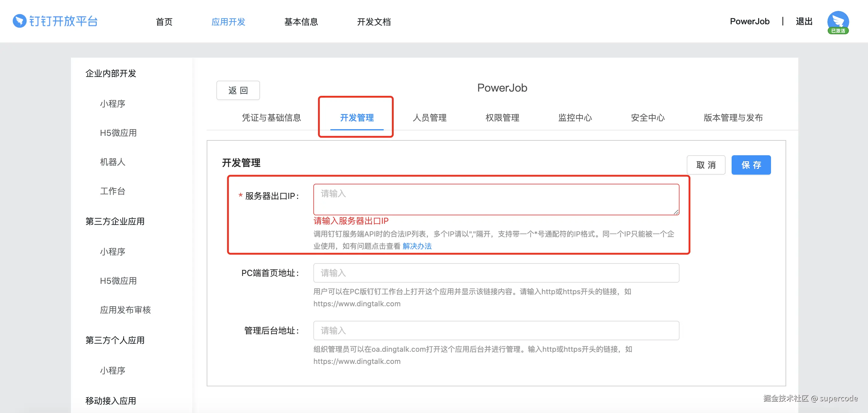The image size is (868, 413).
Task: Open the 凭证与基础信息 tab
Action: [271, 118]
